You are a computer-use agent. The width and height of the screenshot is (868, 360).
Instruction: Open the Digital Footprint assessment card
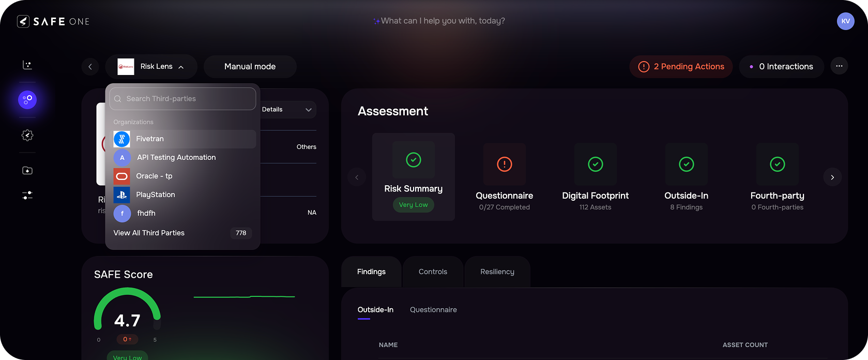(x=596, y=177)
